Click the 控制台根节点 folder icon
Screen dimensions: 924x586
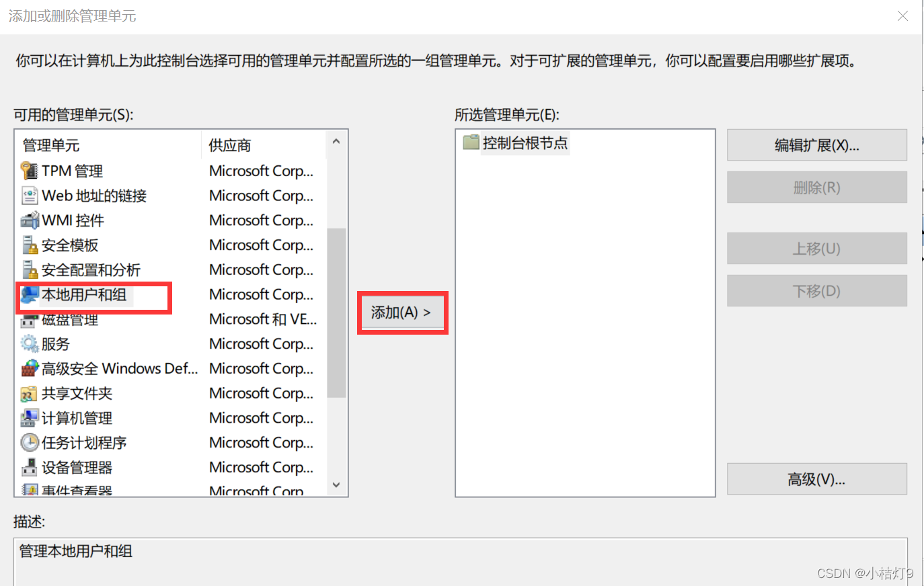pyautogui.click(x=471, y=142)
